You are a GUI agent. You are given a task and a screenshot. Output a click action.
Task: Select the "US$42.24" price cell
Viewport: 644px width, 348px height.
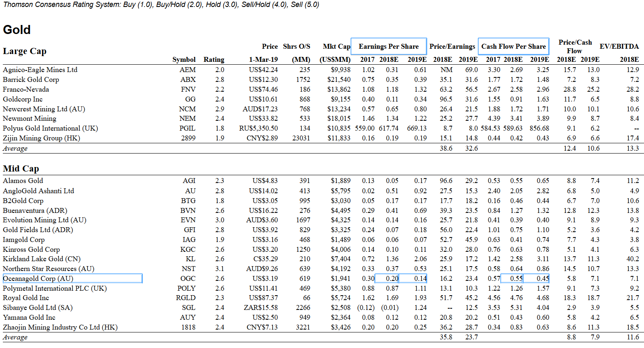263,70
